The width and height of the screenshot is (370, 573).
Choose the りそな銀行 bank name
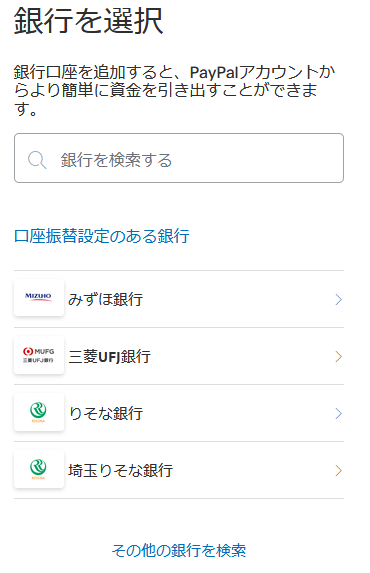[105, 414]
